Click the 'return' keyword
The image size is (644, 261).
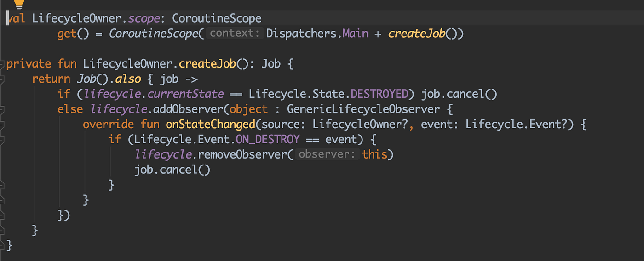pos(51,79)
